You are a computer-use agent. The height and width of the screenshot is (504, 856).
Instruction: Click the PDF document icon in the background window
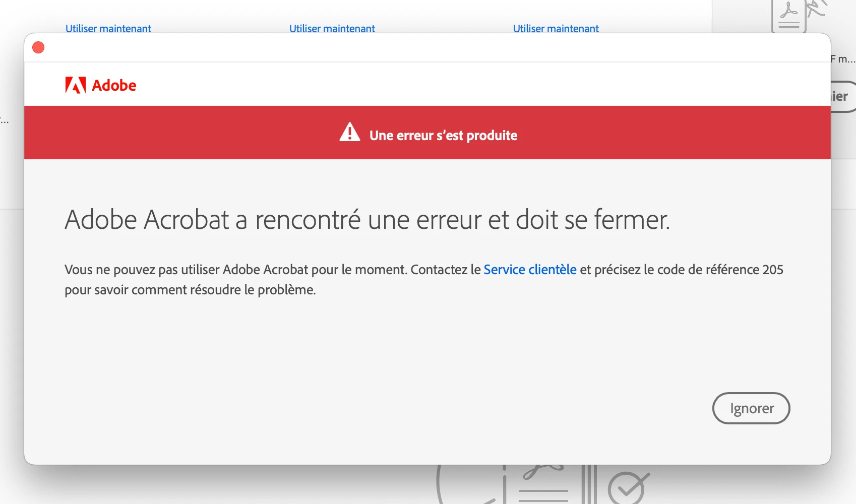(789, 16)
